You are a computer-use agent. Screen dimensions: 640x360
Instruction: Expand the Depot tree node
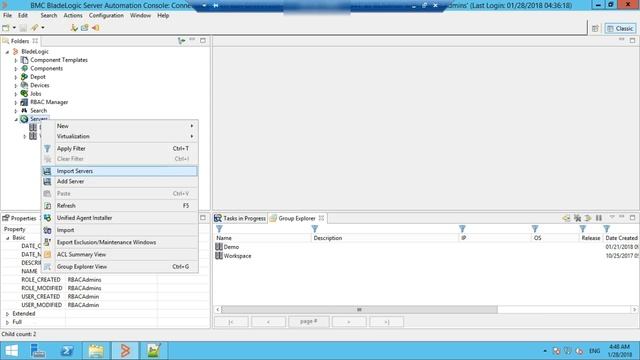pos(16,77)
